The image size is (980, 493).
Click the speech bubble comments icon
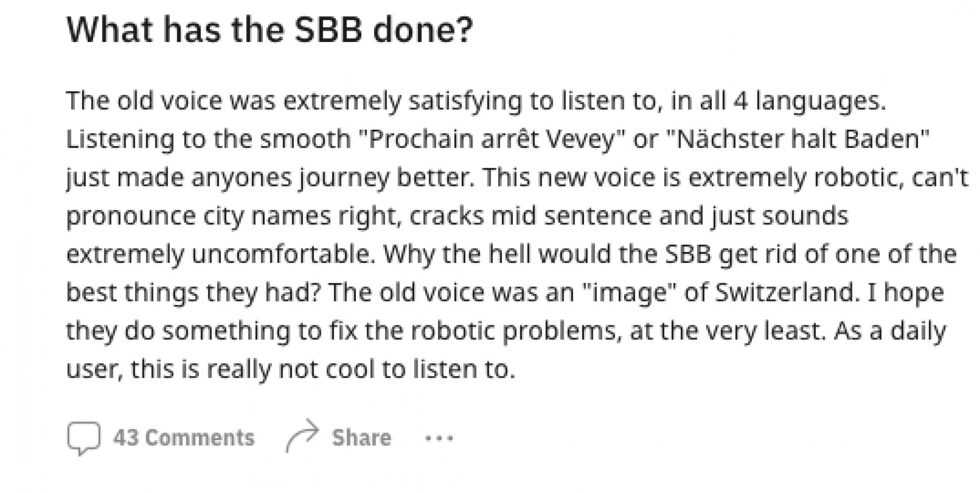[83, 438]
